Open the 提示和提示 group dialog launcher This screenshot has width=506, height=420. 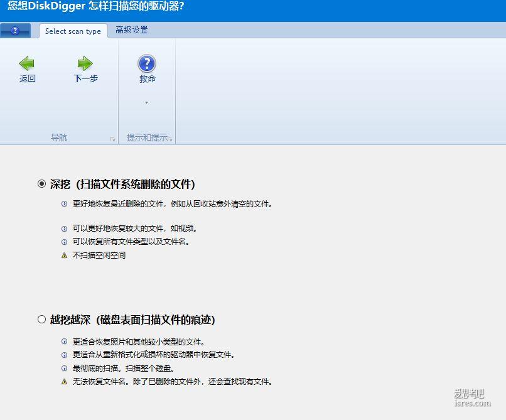(x=170, y=139)
